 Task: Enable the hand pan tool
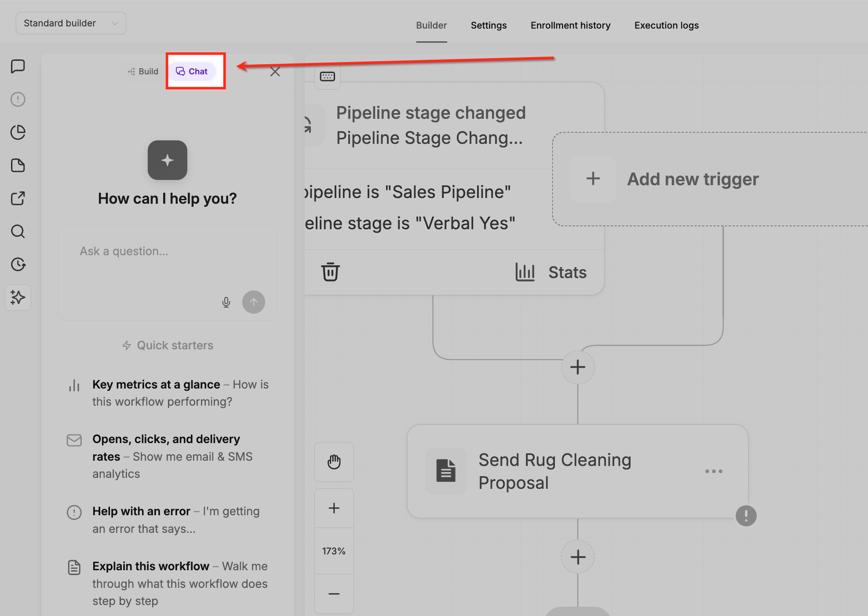click(334, 462)
